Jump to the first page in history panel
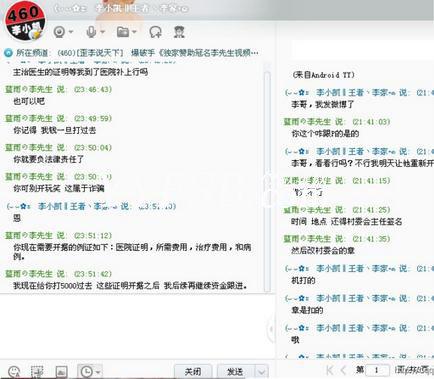434x379 pixels. tap(330, 370)
